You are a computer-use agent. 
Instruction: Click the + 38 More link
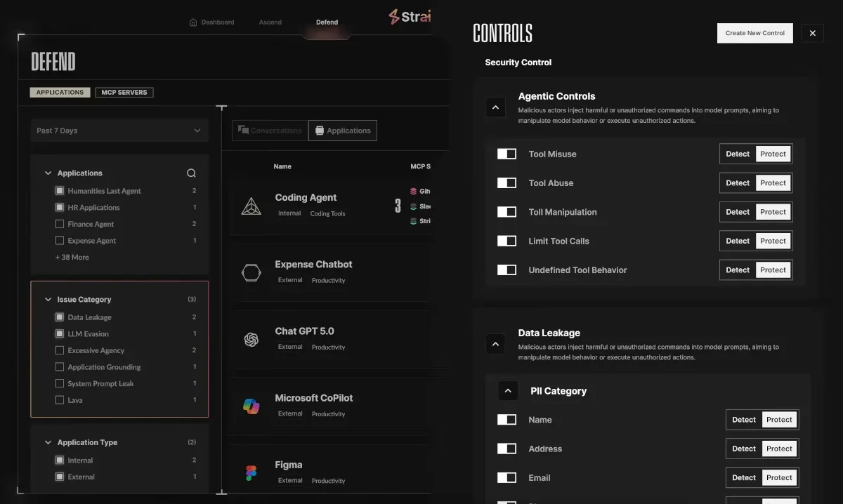point(72,258)
